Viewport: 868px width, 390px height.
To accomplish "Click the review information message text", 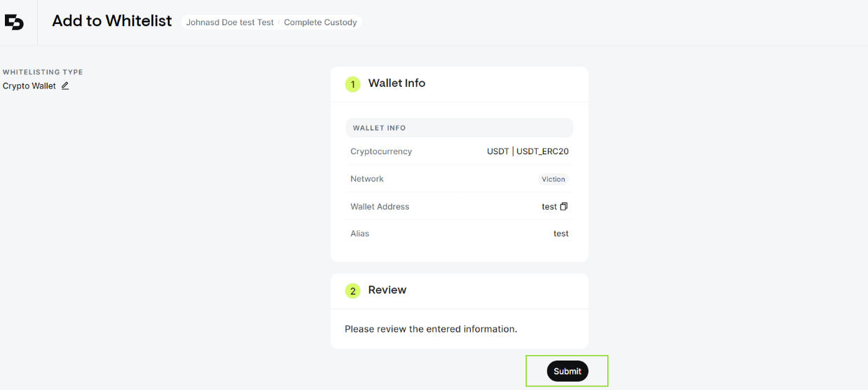I will [431, 329].
